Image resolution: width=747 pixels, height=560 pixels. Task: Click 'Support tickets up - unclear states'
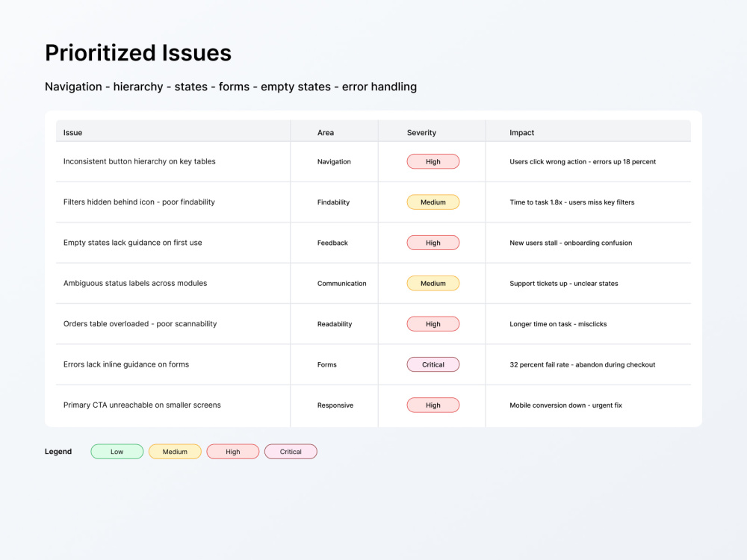pyautogui.click(x=563, y=283)
